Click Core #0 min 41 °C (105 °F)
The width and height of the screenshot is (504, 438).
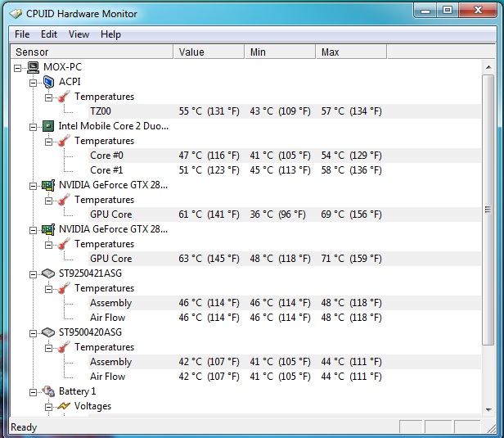[281, 156]
